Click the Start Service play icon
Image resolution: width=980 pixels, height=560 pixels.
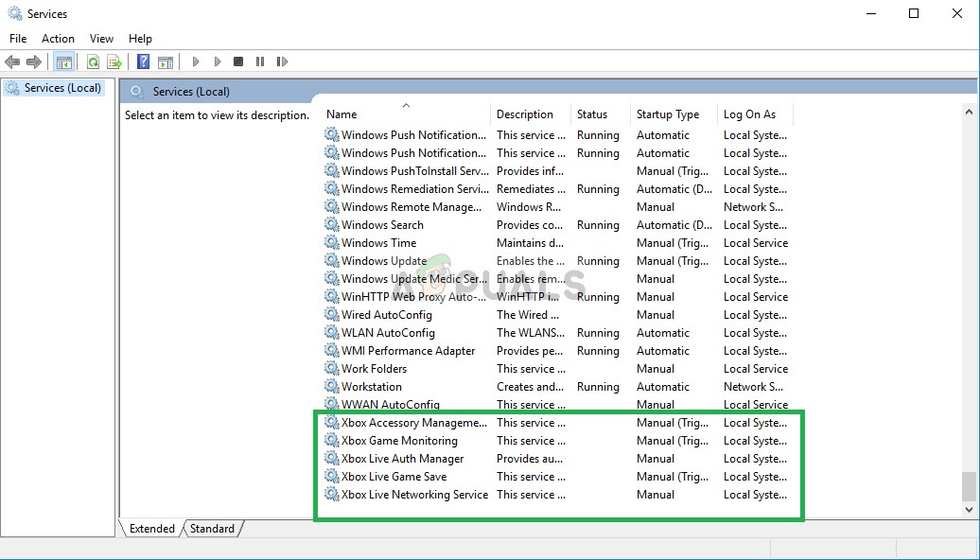pyautogui.click(x=196, y=61)
